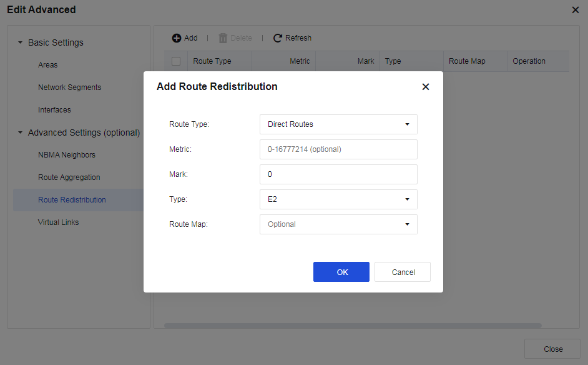Viewport: 588px width, 365px height.
Task: Toggle the select-all checkbox in table header
Action: (x=176, y=61)
